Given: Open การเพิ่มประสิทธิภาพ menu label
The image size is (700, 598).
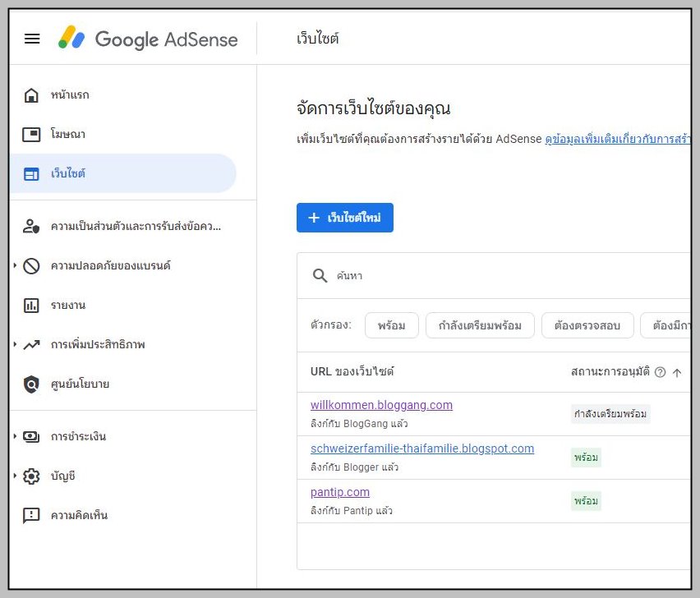Looking at the screenshot, I should point(98,344).
